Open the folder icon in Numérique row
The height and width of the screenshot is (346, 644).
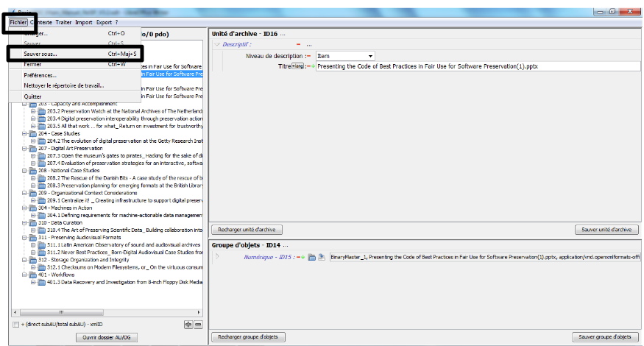point(312,257)
